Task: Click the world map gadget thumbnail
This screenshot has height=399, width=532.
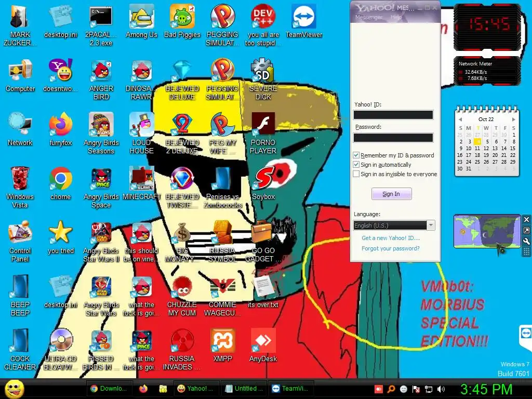Action: point(487,231)
